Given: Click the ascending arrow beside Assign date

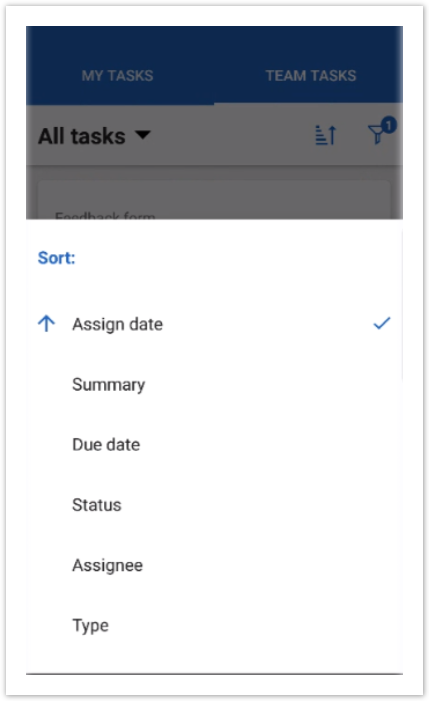Looking at the screenshot, I should 46,323.
